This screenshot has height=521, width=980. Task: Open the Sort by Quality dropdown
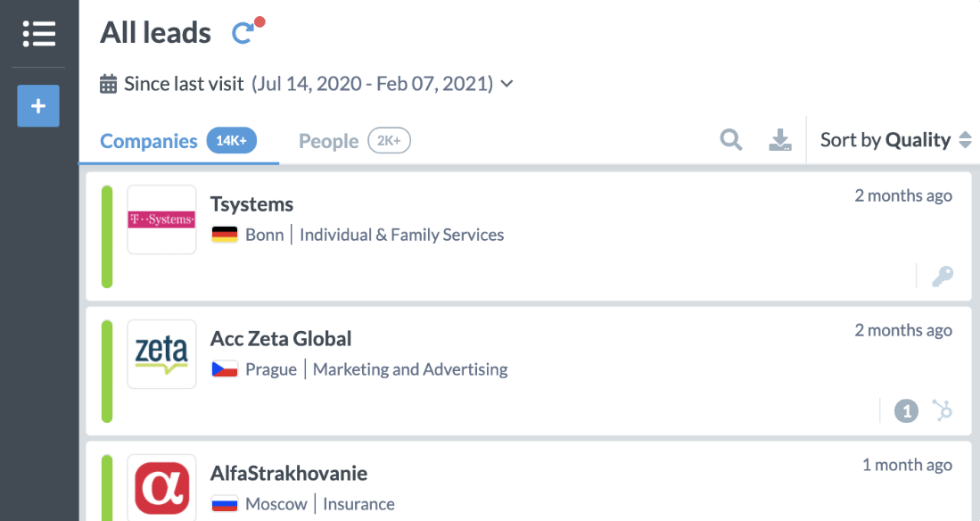pyautogui.click(x=895, y=140)
